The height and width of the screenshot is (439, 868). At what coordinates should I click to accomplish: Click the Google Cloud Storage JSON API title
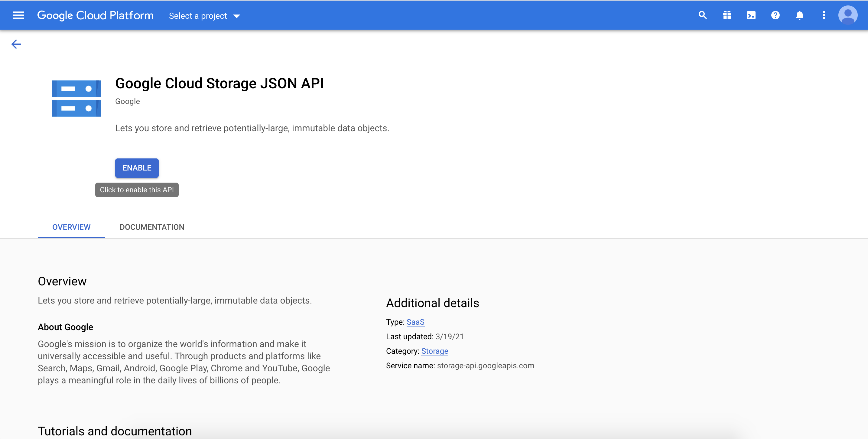point(219,83)
